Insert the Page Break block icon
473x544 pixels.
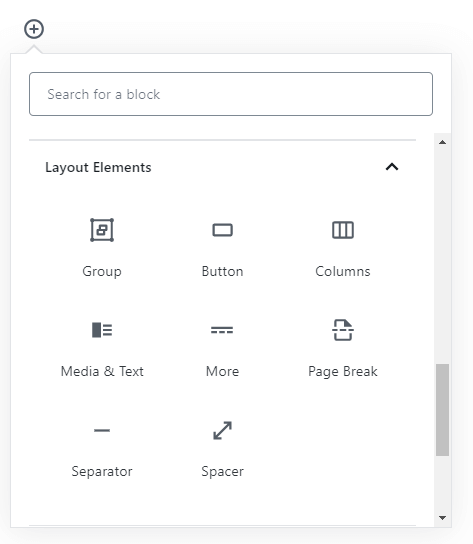(343, 330)
